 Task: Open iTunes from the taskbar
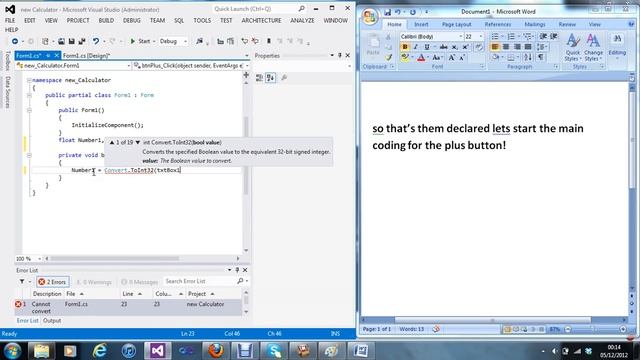(129, 351)
